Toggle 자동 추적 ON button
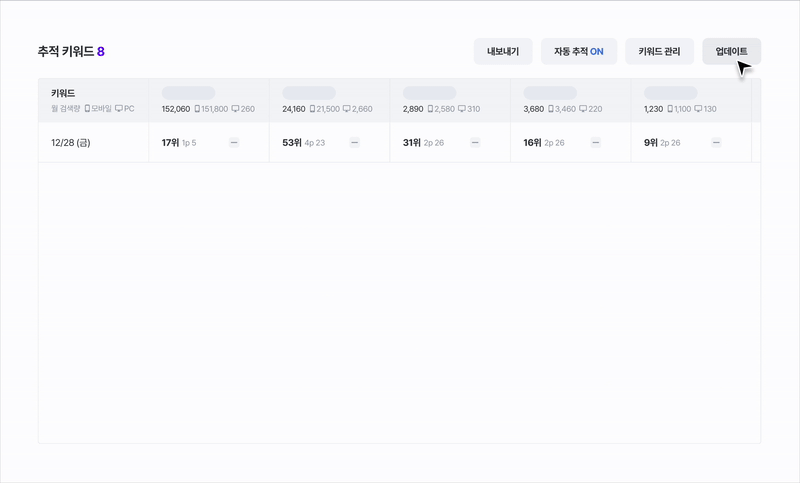The width and height of the screenshot is (800, 483). 579,52
